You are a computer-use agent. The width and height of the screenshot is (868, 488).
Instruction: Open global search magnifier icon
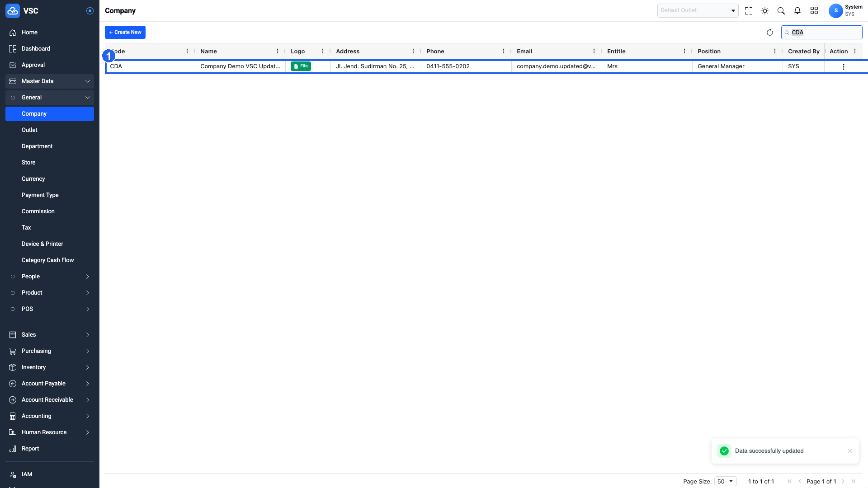(x=781, y=11)
